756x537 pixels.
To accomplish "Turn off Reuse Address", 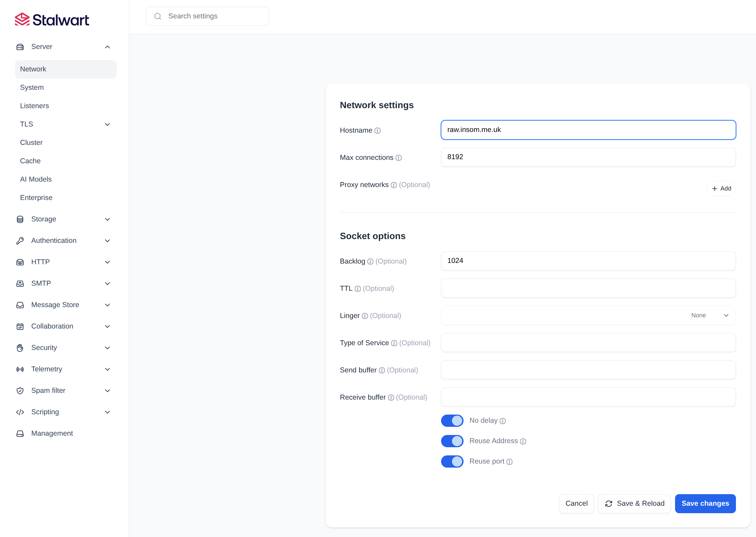I will point(452,441).
